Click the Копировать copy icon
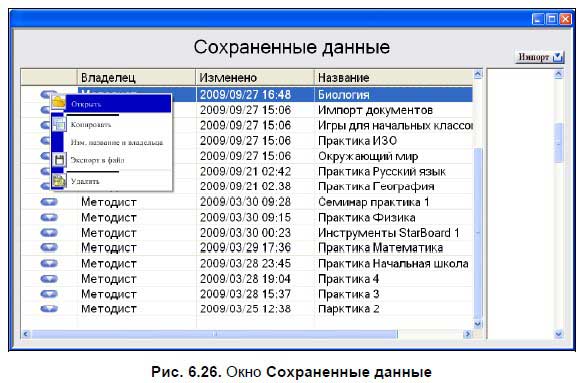 click(59, 125)
